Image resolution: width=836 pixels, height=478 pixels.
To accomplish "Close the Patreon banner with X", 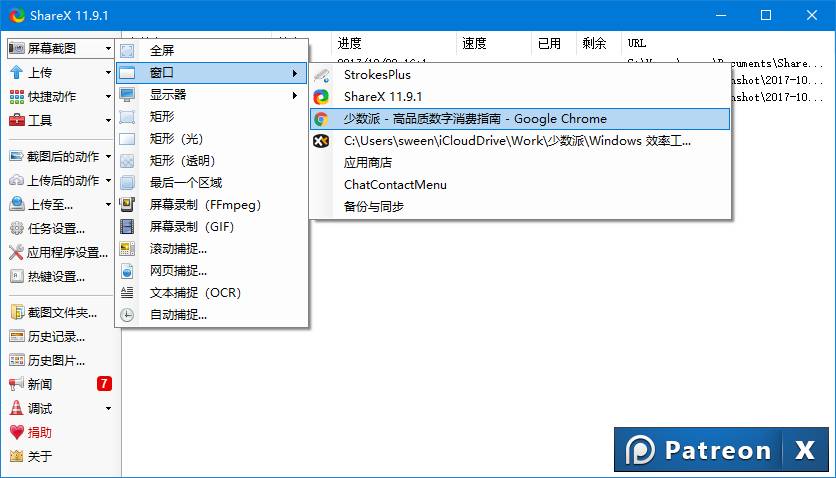I will (x=805, y=450).
